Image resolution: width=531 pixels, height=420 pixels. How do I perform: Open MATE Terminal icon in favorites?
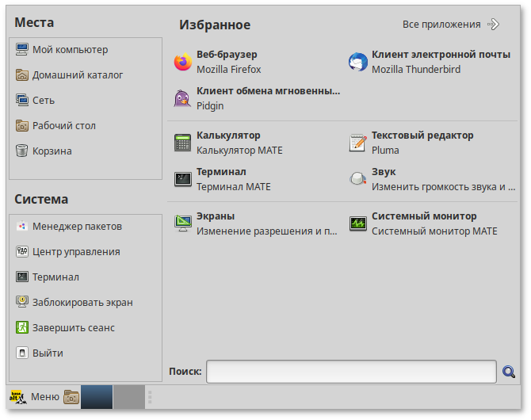pos(183,179)
